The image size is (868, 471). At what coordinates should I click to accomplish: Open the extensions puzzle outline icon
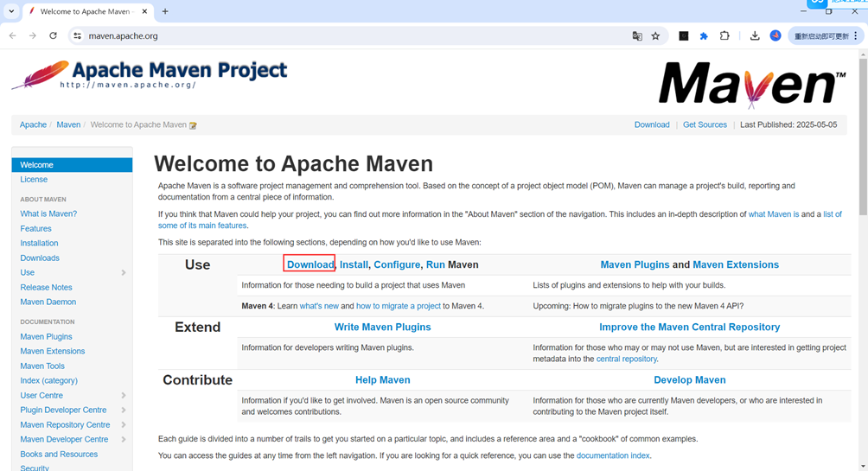[724, 36]
